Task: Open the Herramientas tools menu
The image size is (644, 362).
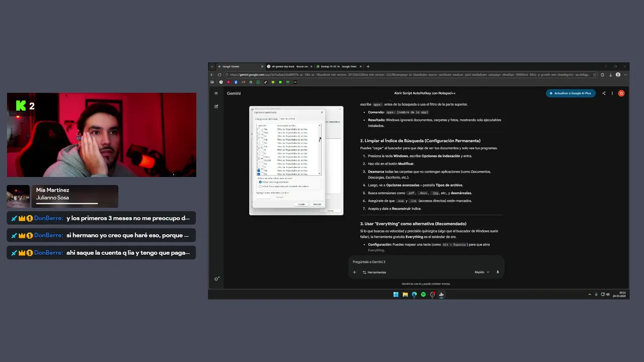Action: [x=374, y=272]
